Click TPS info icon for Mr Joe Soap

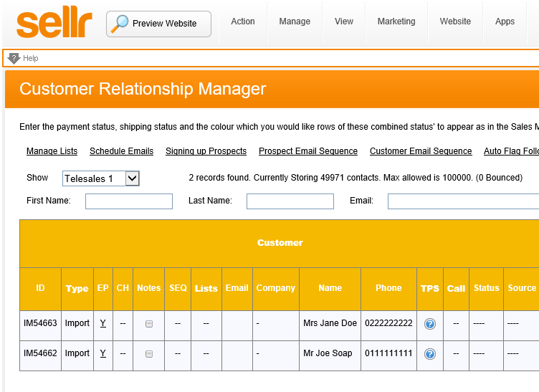pos(430,354)
